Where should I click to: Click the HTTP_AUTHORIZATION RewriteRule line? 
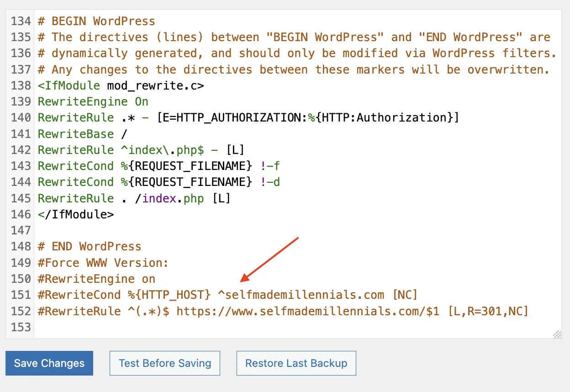[247, 117]
